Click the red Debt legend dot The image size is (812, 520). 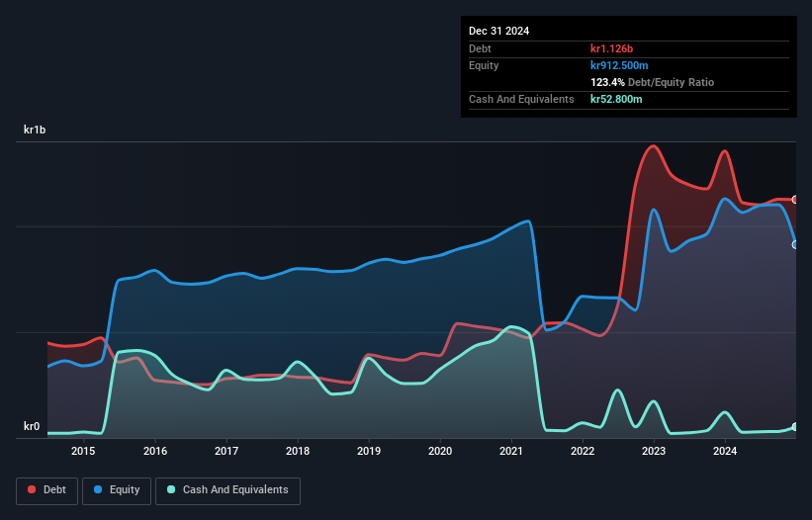32,489
